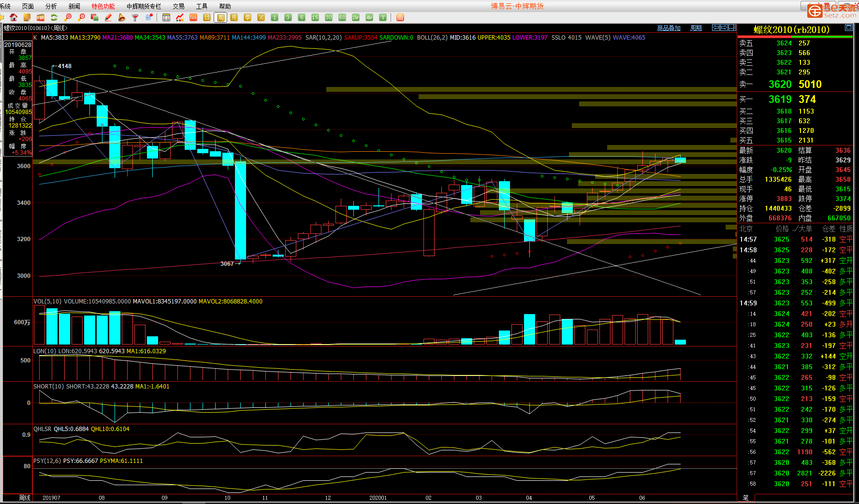Screen dimensions: 859x504
Task: Refresh with the green arrows icon
Action: [54, 17]
